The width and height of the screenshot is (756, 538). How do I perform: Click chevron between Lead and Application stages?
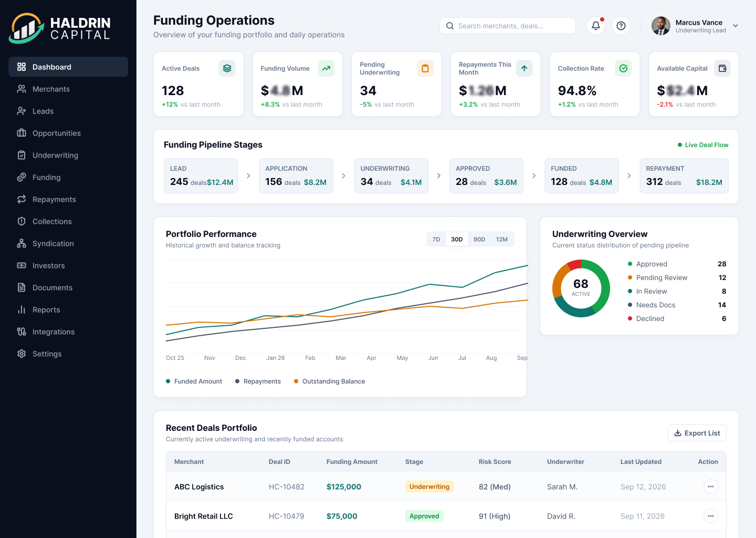click(x=248, y=176)
